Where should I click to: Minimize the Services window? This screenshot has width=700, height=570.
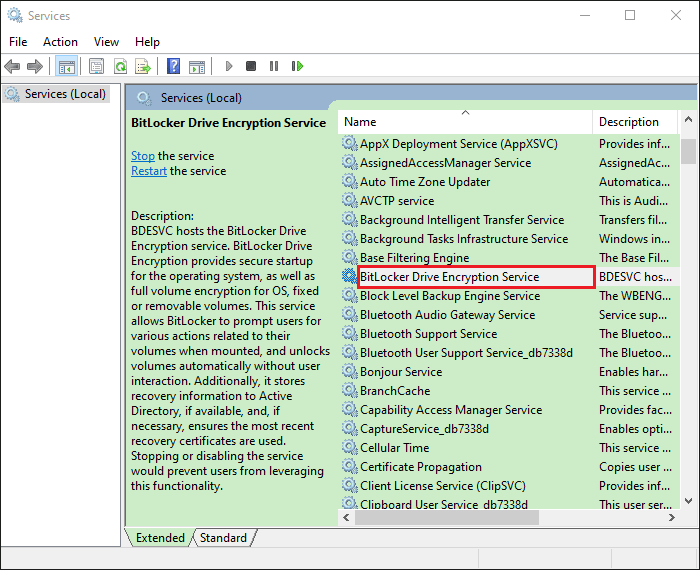585,15
